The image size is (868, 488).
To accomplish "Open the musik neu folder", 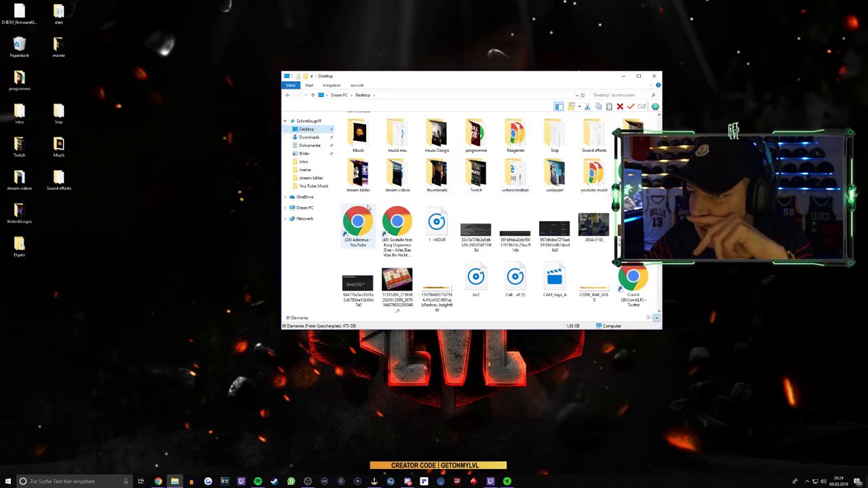I will (x=397, y=135).
